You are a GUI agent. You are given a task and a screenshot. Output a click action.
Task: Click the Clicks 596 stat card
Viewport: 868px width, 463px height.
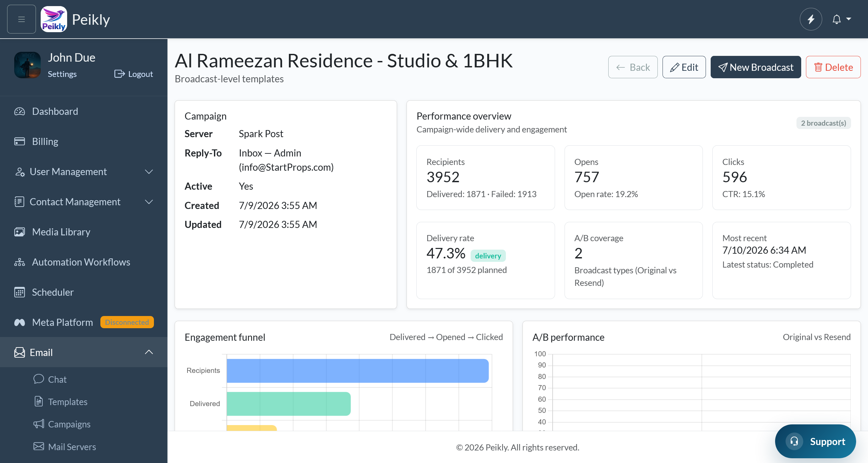point(782,178)
